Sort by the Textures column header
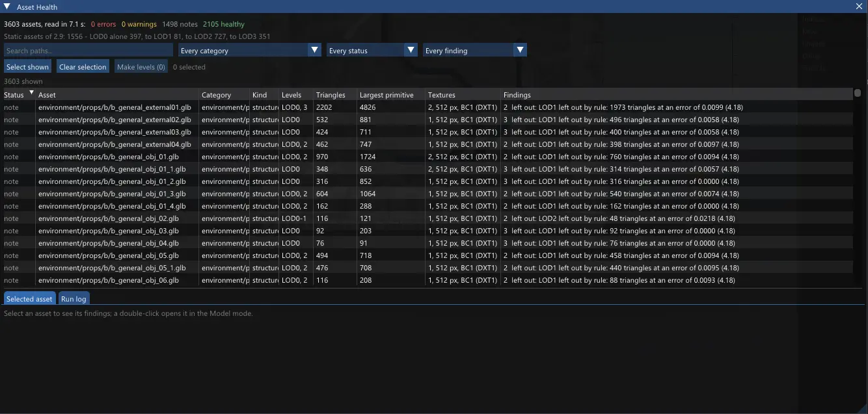Screen dimensions: 868x414 point(464,95)
